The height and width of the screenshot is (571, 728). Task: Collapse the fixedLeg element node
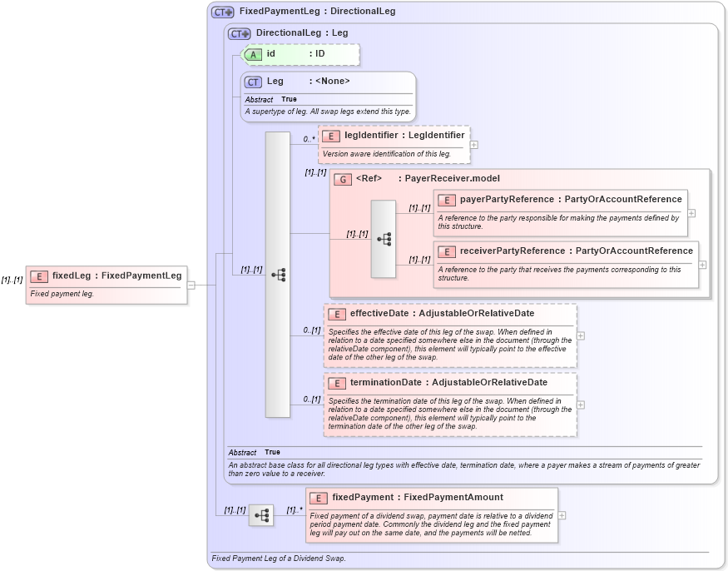[191, 285]
